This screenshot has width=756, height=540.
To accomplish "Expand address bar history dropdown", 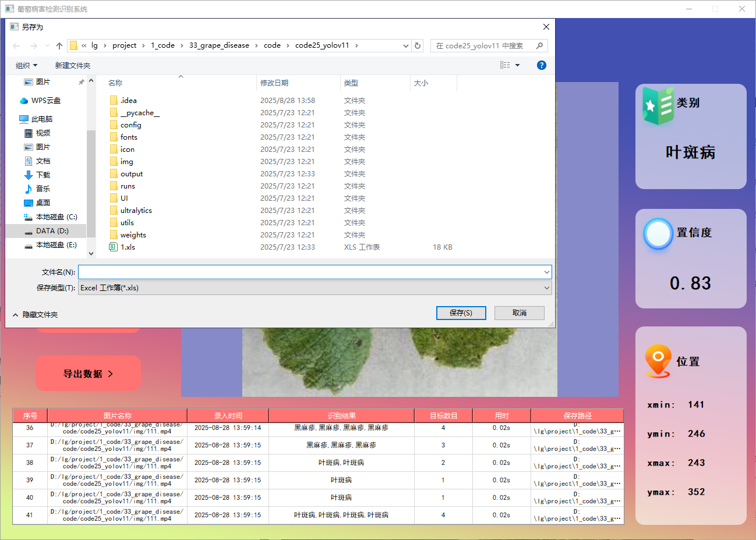I will (406, 45).
